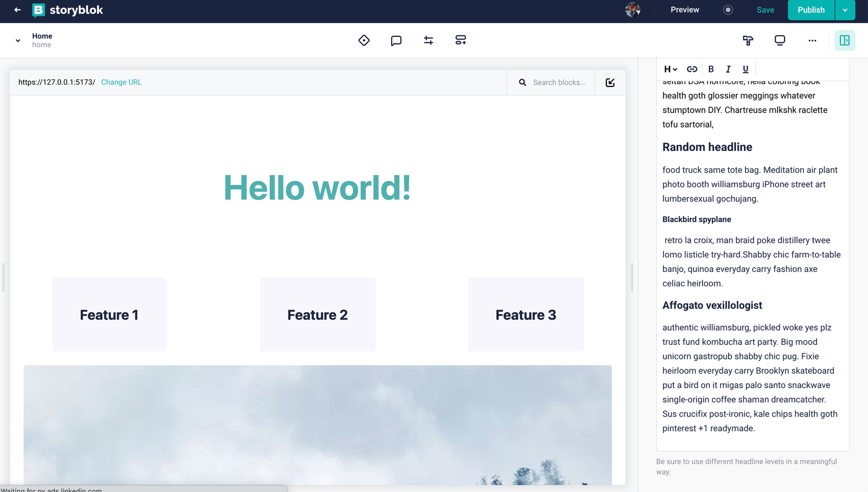
Task: Select the Feature 3 block
Action: pyautogui.click(x=526, y=314)
